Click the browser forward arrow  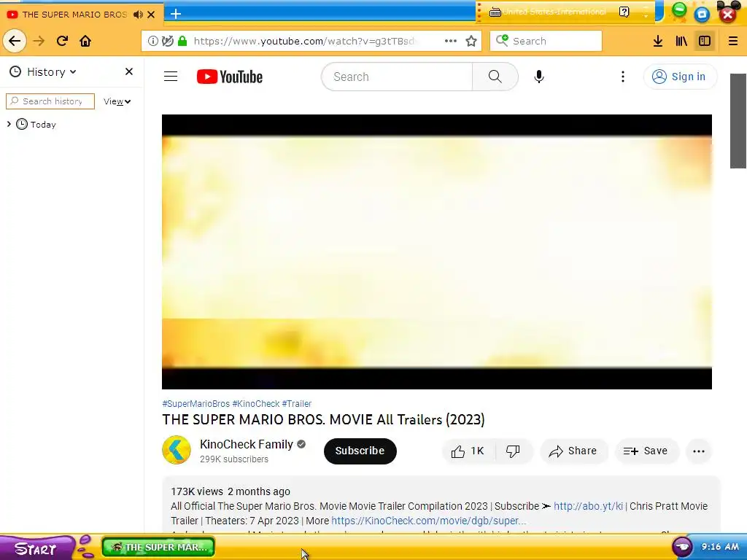pos(39,41)
